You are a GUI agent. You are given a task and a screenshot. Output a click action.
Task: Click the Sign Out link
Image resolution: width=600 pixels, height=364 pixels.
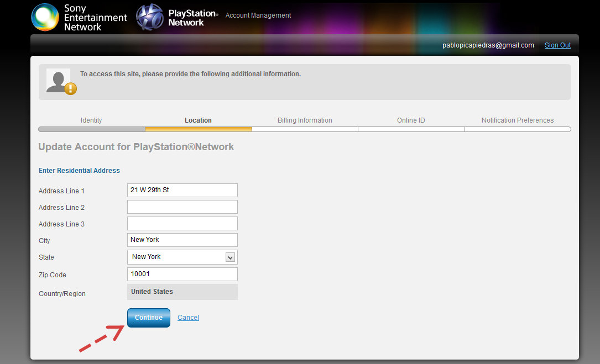point(557,45)
